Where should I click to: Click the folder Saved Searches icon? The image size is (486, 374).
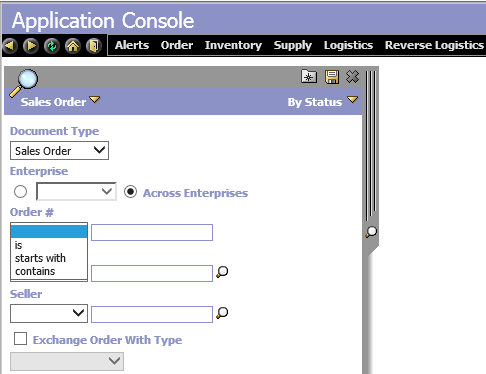(x=309, y=76)
